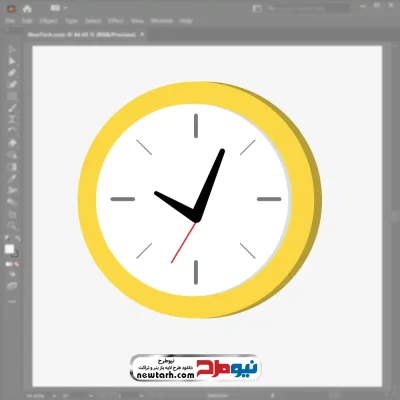
Task: Click the white fill color swatch
Action: tap(9, 249)
